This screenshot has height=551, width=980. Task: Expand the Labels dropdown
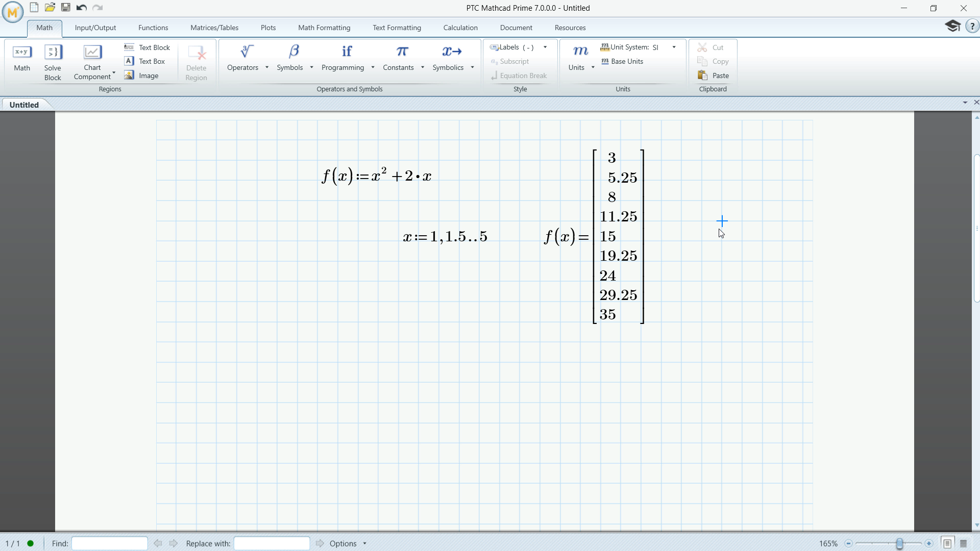pyautogui.click(x=545, y=47)
